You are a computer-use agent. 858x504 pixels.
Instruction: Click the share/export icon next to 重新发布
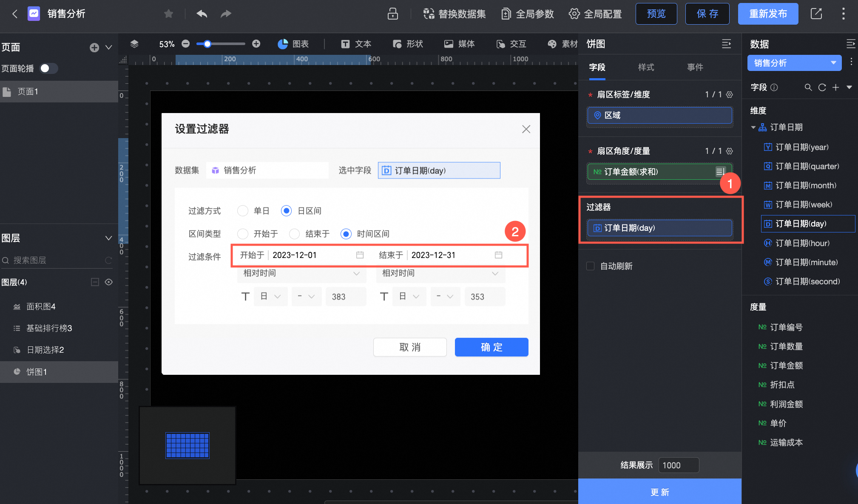point(816,14)
